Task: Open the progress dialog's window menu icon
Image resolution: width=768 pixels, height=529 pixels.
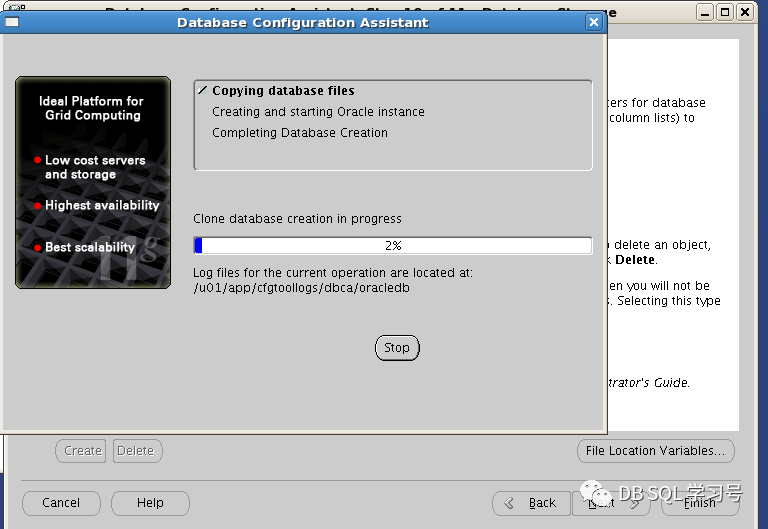Action: pos(12,22)
